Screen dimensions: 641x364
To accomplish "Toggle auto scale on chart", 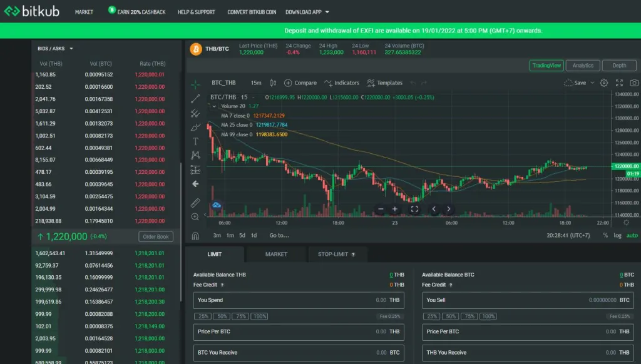I will 632,236.
